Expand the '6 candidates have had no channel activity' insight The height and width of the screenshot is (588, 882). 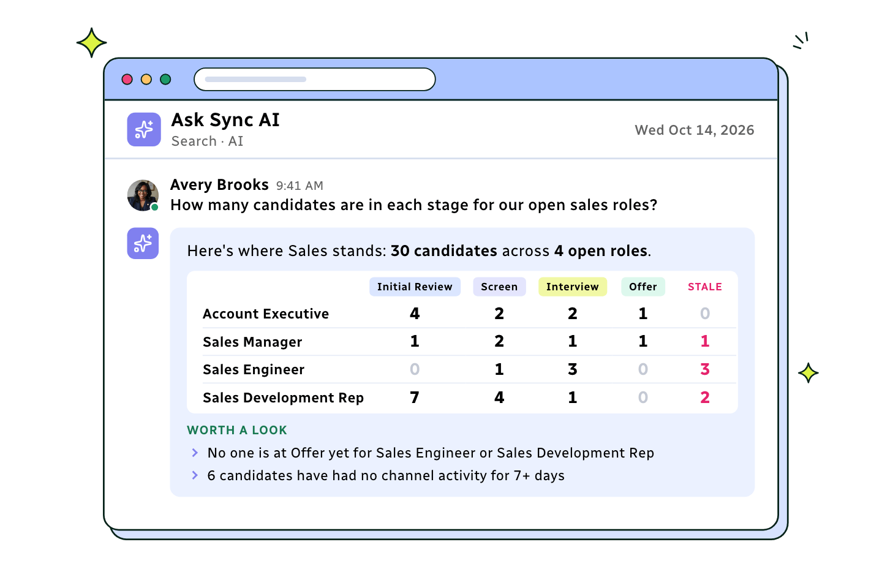point(195,475)
